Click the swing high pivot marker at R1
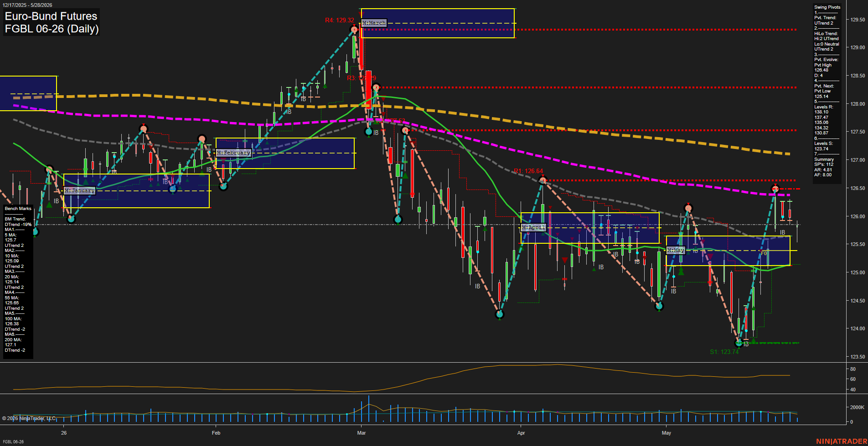Viewport: 868px width, 446px height. 542,180
